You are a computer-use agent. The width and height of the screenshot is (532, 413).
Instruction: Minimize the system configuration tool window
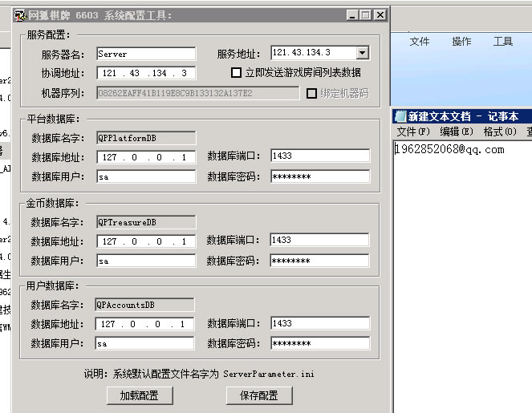pyautogui.click(x=352, y=15)
